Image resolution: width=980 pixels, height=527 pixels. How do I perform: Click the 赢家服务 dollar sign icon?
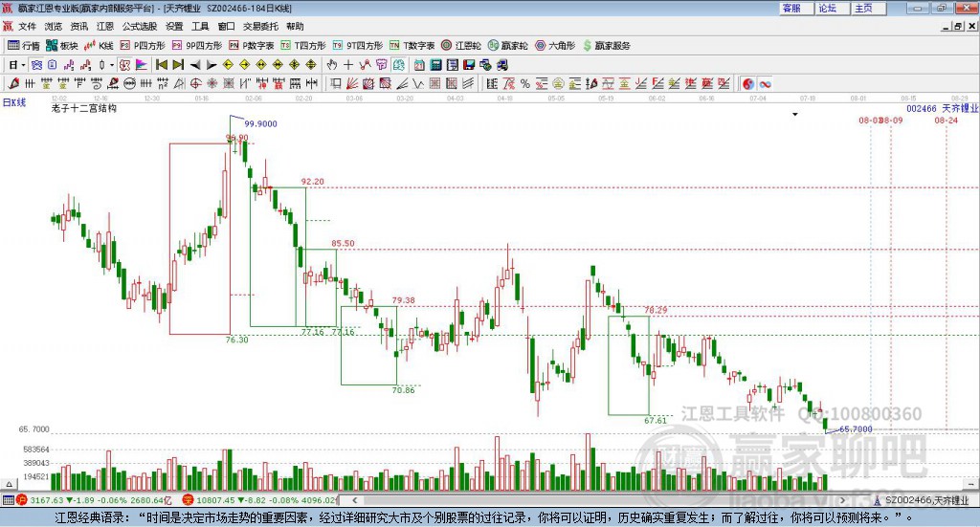pos(587,46)
